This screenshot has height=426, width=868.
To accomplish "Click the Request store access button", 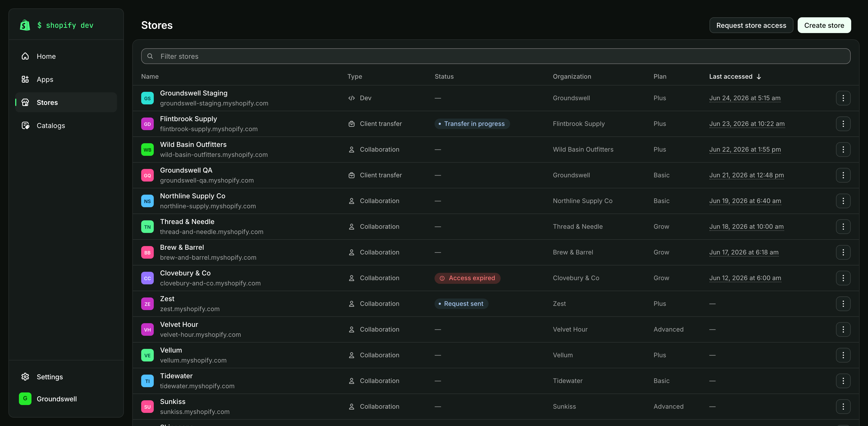I will 751,25.
